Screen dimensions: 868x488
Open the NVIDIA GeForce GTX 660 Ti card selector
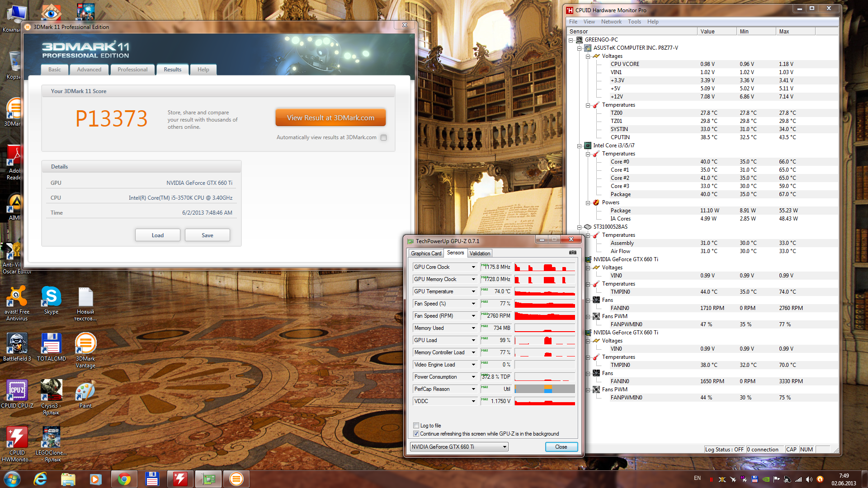click(459, 447)
